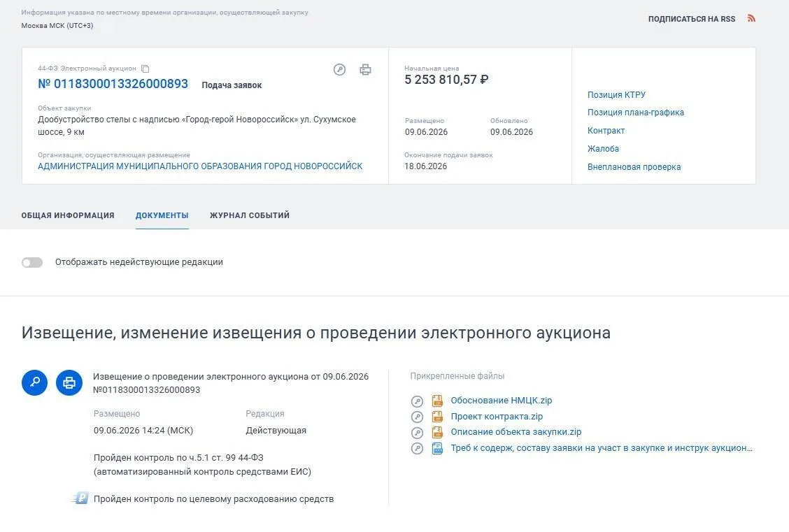The image size is (789, 532).
Task: Click 09.06.2026 under Размещено in the price panel
Action: (x=426, y=132)
